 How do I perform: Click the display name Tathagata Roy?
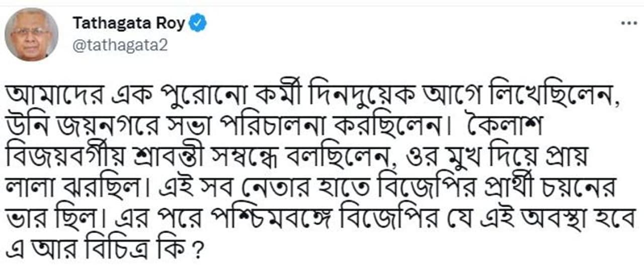129,23
